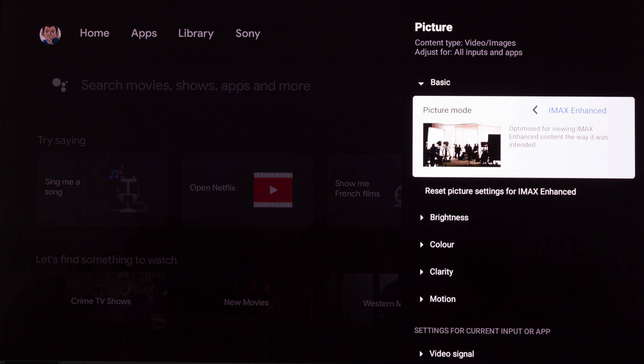Click Settings for current input or app header
Image resolution: width=644 pixels, height=364 pixels.
[x=482, y=331]
